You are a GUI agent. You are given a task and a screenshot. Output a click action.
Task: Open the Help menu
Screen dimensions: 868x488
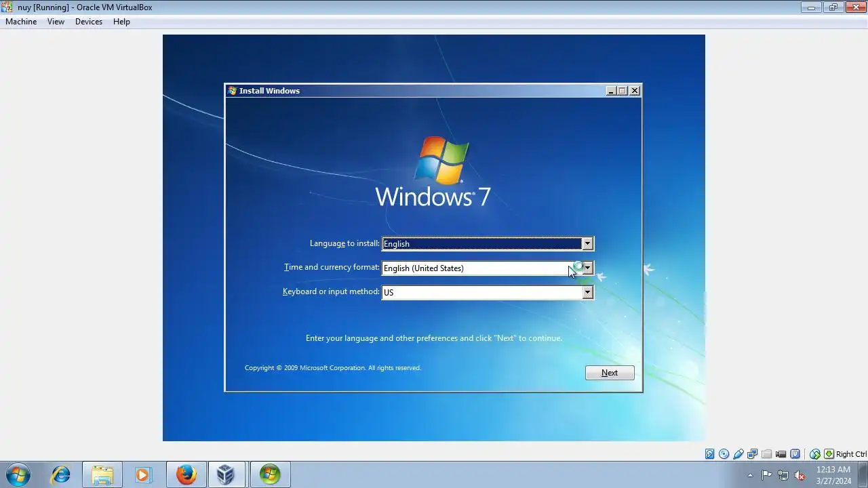121,22
